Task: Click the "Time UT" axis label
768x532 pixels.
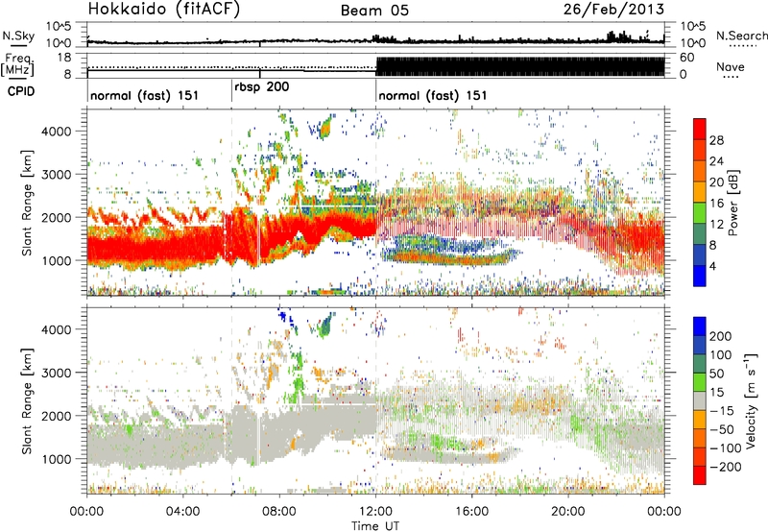Action: point(375,526)
